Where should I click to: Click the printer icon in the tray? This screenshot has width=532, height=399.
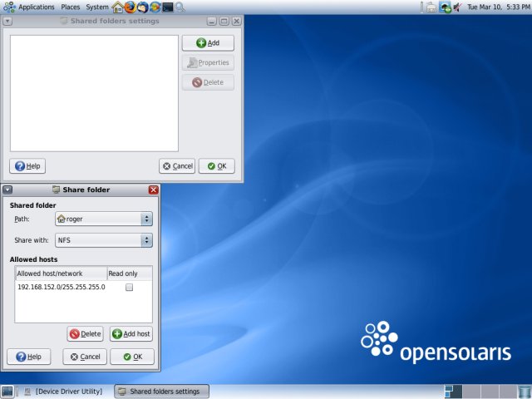(x=431, y=7)
